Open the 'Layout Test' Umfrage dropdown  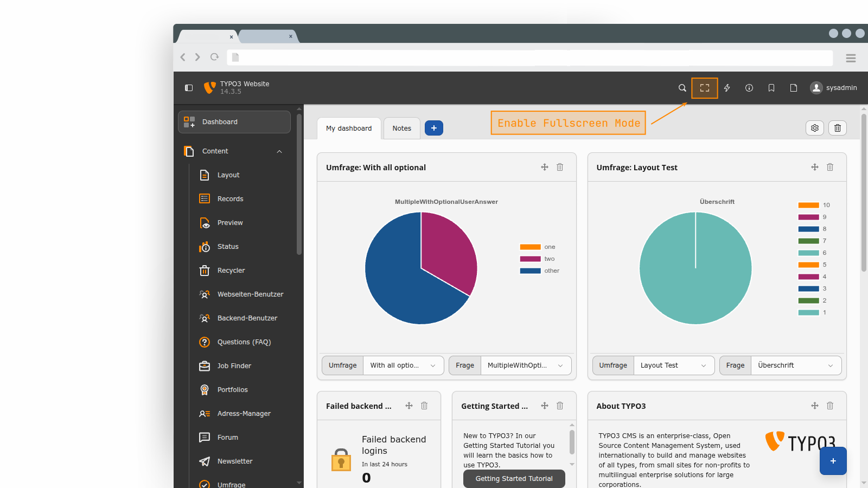click(x=674, y=365)
